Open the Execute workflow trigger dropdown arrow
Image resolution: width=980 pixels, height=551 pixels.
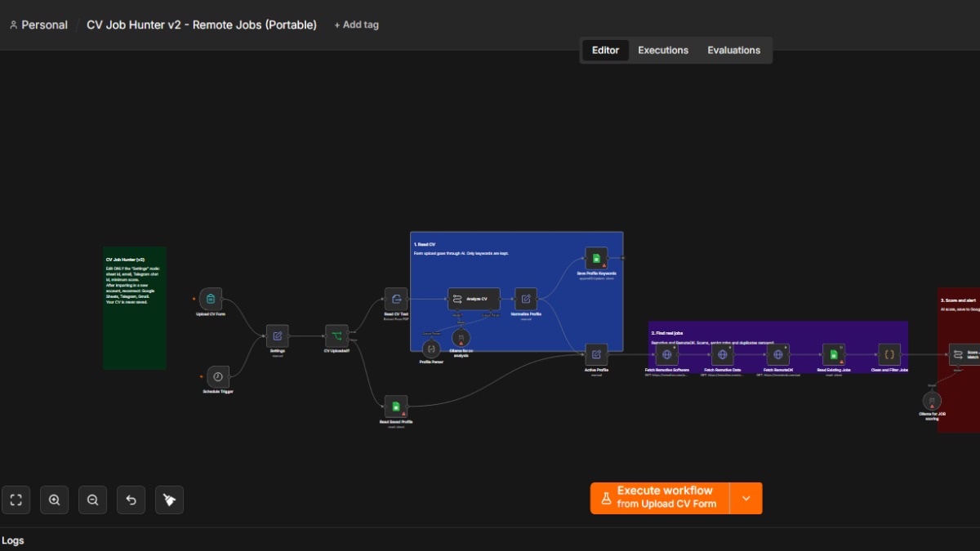[x=746, y=498]
